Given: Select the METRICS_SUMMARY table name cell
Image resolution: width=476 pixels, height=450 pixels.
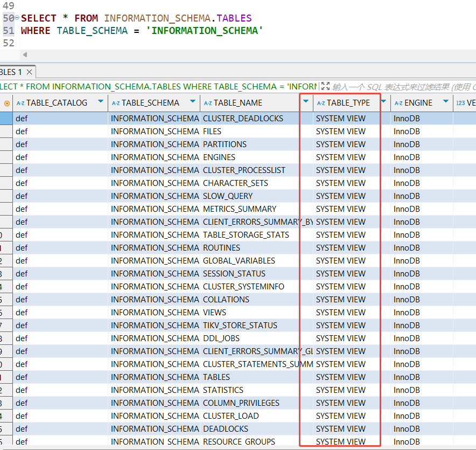Looking at the screenshot, I should (256, 209).
